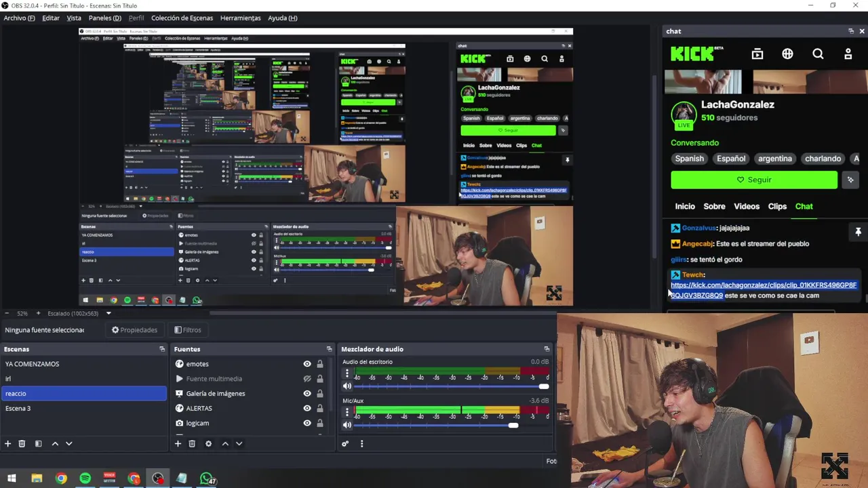Image resolution: width=868 pixels, height=488 pixels.
Task: Open advanced audio properties gear in mixer
Action: (345, 443)
